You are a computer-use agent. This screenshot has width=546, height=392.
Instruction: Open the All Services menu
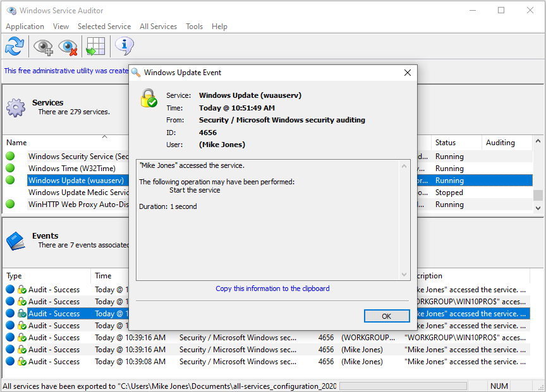coord(158,27)
